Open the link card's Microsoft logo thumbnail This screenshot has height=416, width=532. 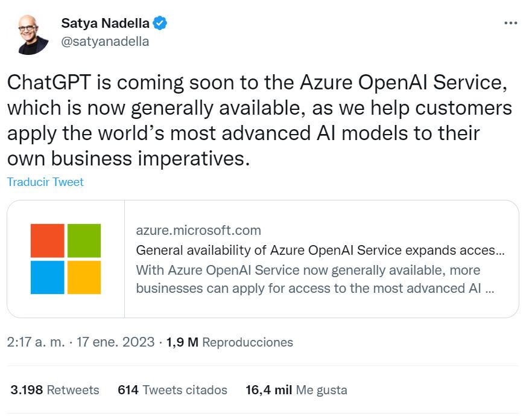(x=66, y=259)
